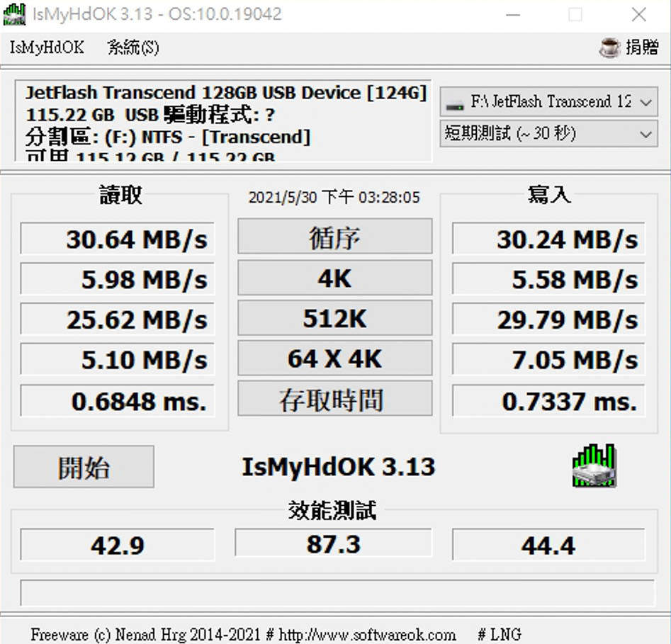Click the 512K test button

[x=334, y=318]
